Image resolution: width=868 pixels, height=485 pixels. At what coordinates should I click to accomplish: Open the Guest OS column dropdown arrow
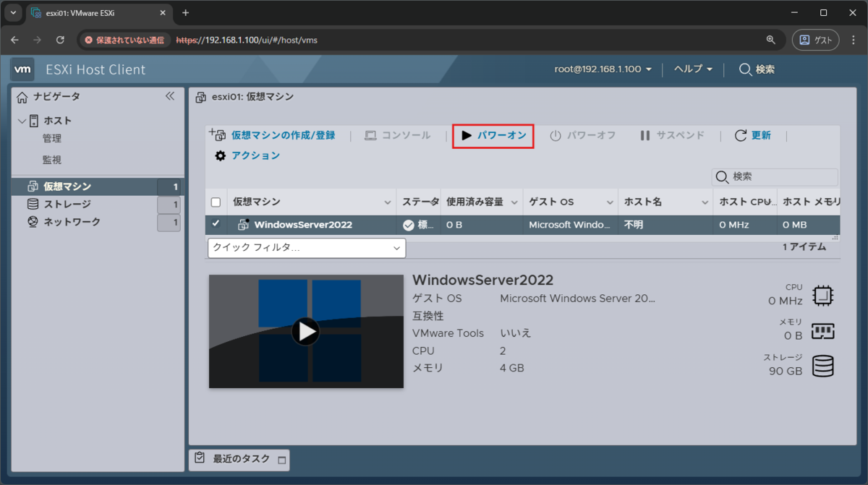[609, 202]
